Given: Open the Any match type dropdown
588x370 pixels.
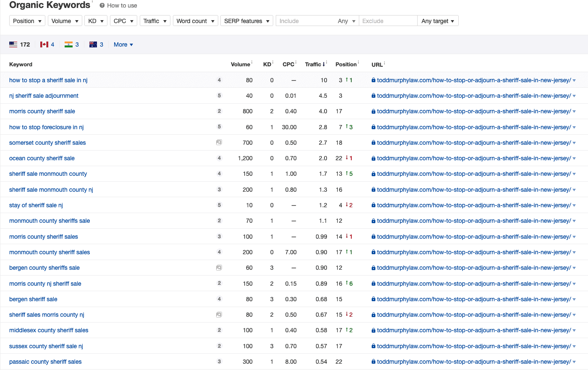Looking at the screenshot, I should coord(347,21).
